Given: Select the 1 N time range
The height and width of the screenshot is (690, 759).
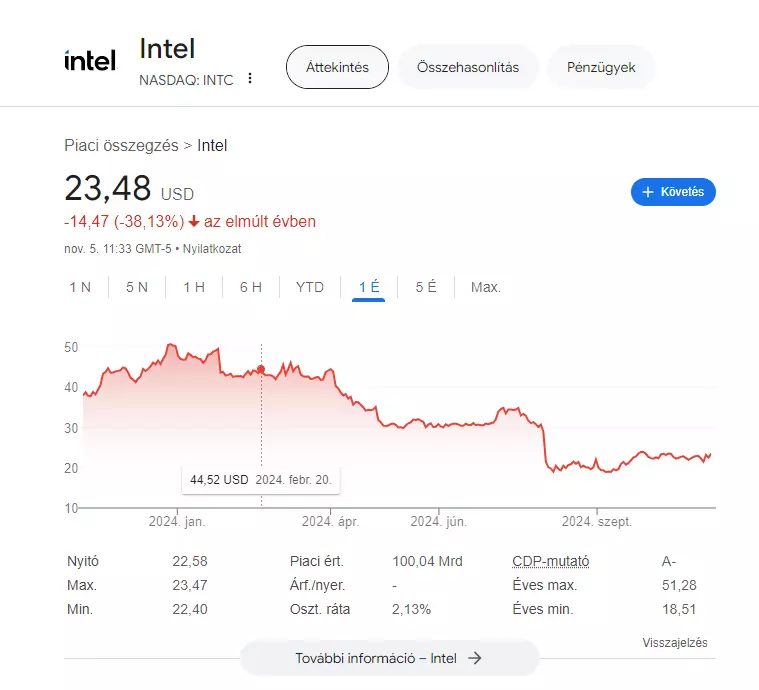Looking at the screenshot, I should [x=80, y=288].
